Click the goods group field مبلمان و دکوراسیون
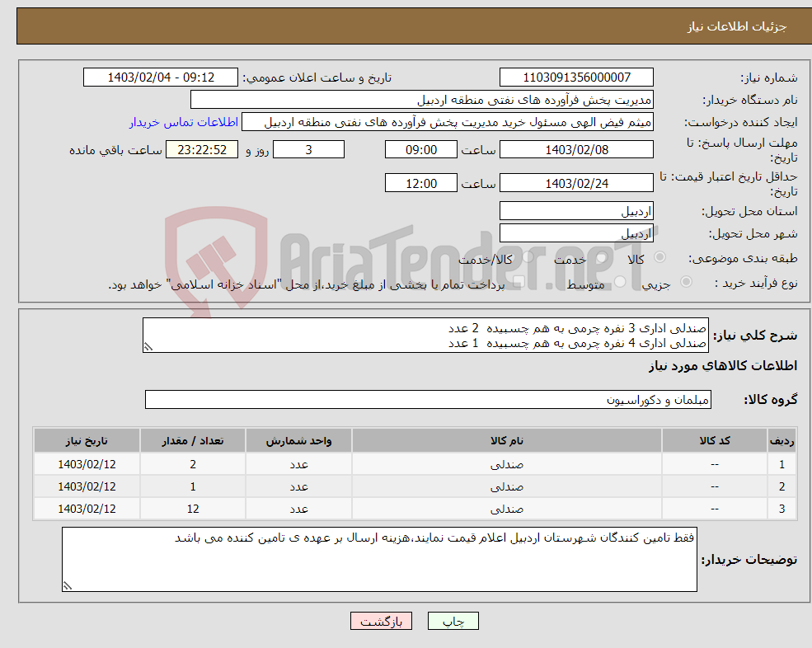The image size is (812, 648). click(x=429, y=399)
